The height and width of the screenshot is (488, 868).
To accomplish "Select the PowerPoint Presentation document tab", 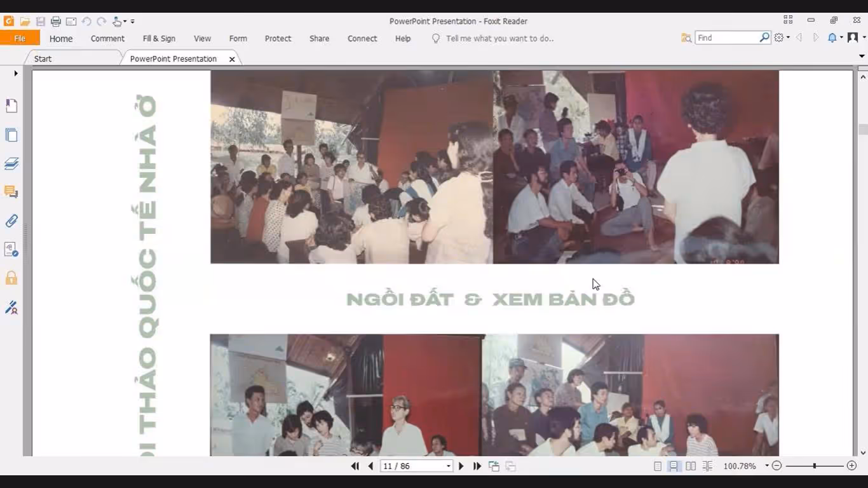I will click(173, 58).
